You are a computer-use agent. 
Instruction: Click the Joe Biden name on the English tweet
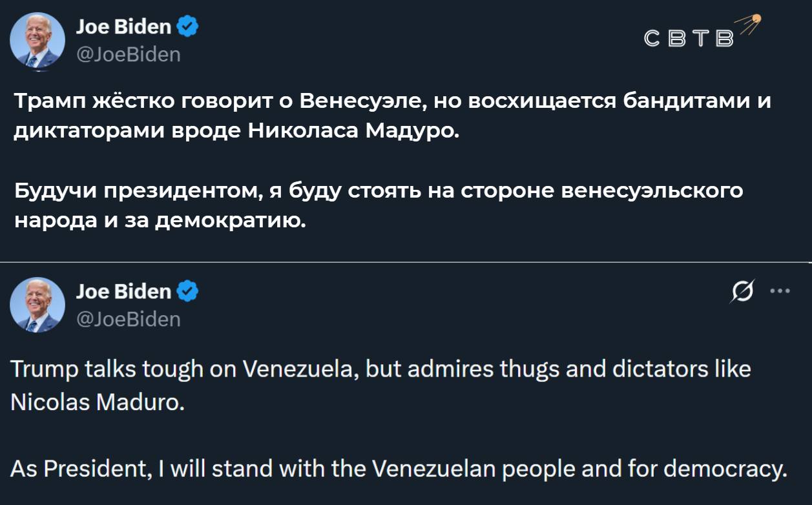pos(123,292)
